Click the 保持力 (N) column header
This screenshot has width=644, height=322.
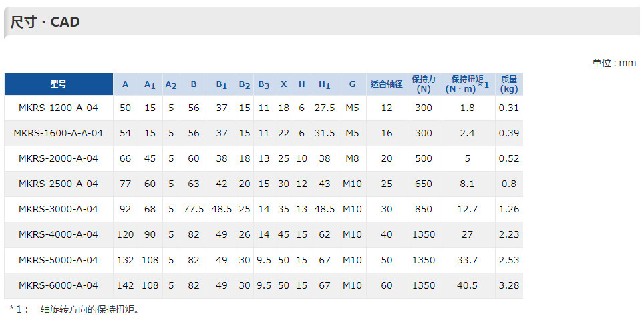[424, 84]
